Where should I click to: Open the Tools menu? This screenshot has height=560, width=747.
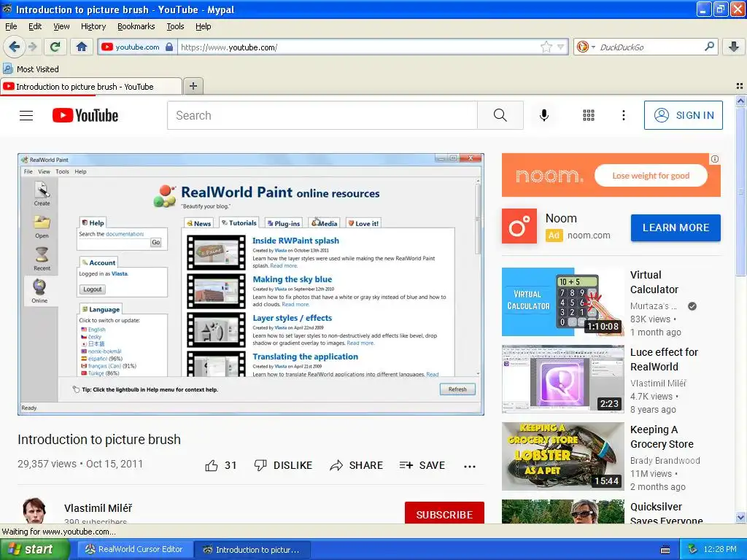[175, 26]
